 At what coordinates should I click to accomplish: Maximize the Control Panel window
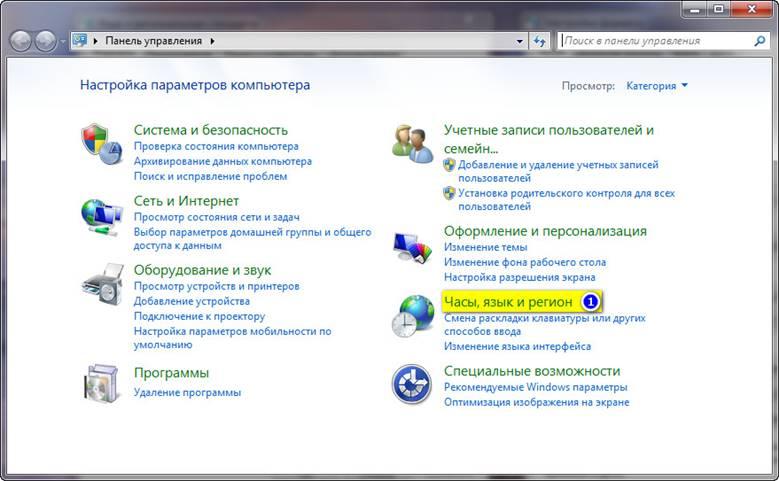[719, 9]
